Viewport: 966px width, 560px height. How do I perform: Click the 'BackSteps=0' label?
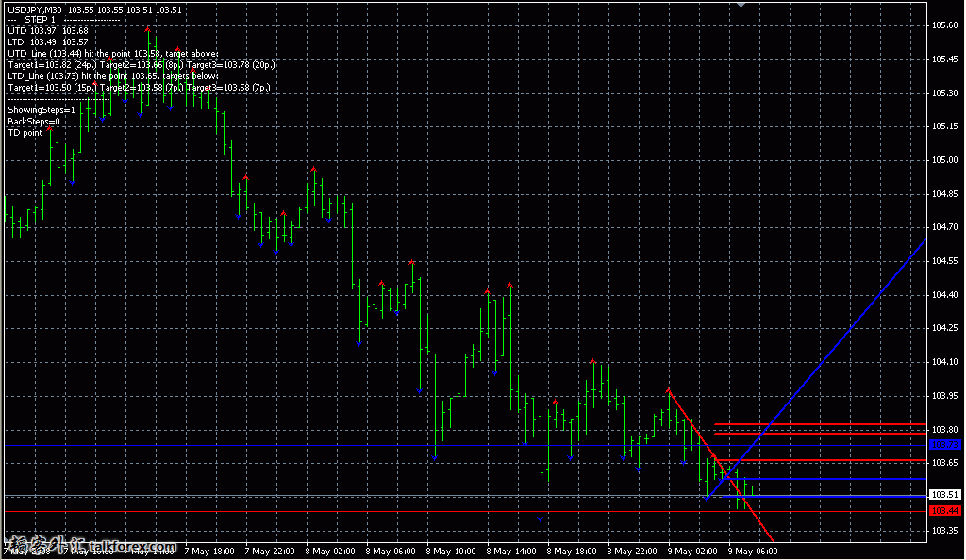click(x=34, y=122)
